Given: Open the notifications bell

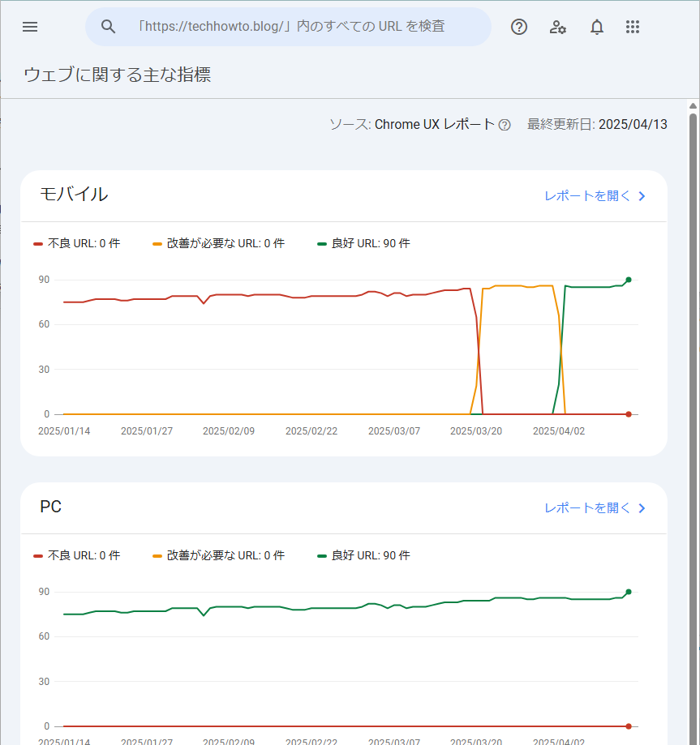Looking at the screenshot, I should (597, 27).
